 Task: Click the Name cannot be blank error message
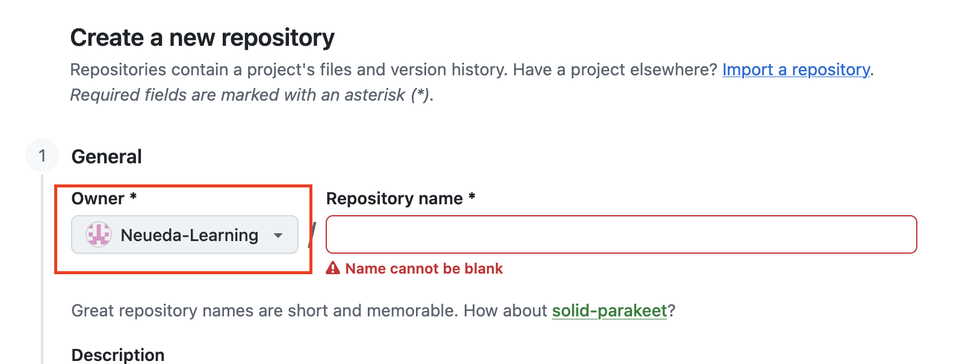(x=424, y=269)
